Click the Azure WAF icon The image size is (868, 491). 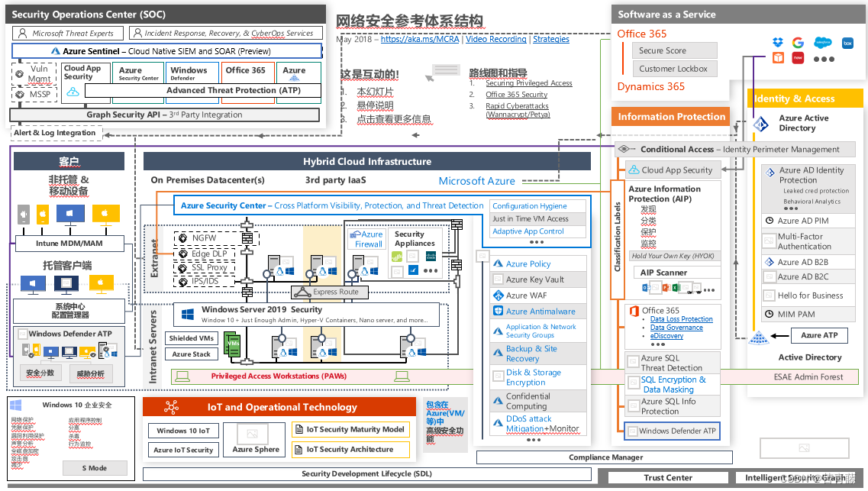[x=499, y=295]
